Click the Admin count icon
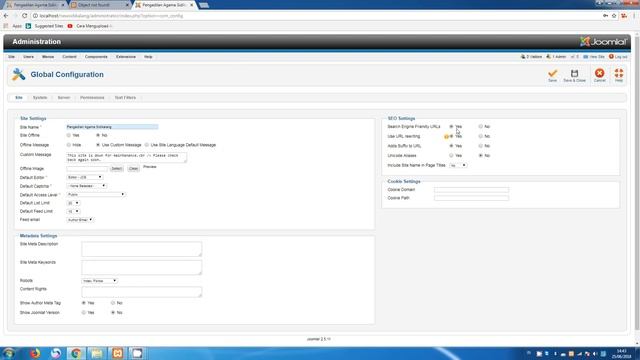Viewport: 640px width, 360px height. [x=549, y=57]
